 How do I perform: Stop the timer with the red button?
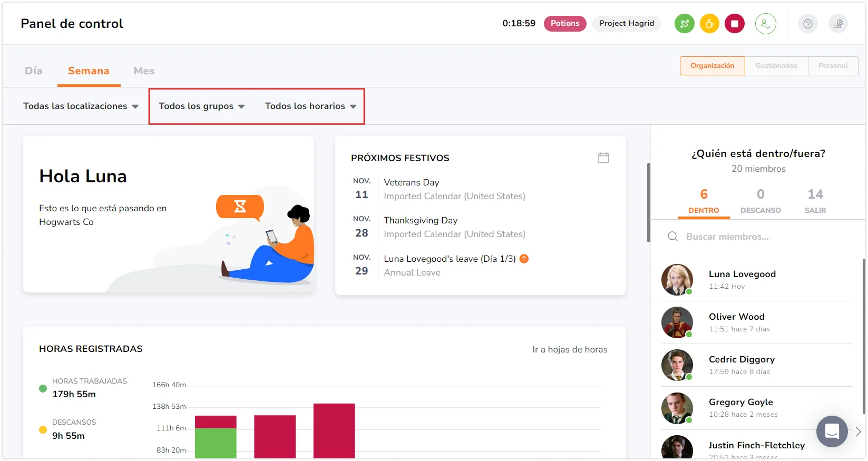coord(735,24)
